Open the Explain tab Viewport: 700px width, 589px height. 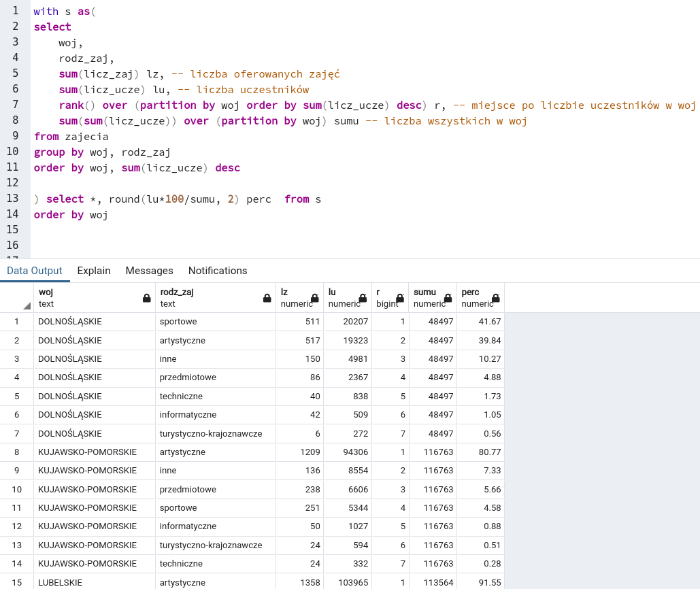pos(94,271)
